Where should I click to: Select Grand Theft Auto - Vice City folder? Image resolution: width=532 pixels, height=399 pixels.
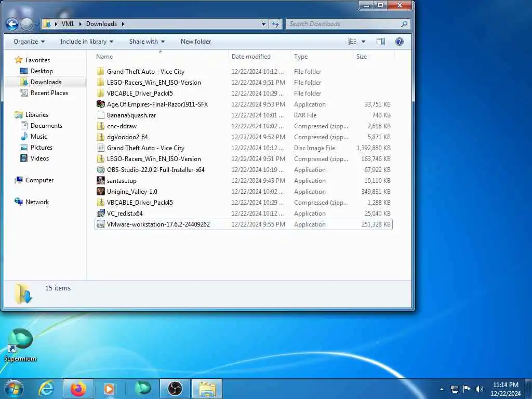244,72
